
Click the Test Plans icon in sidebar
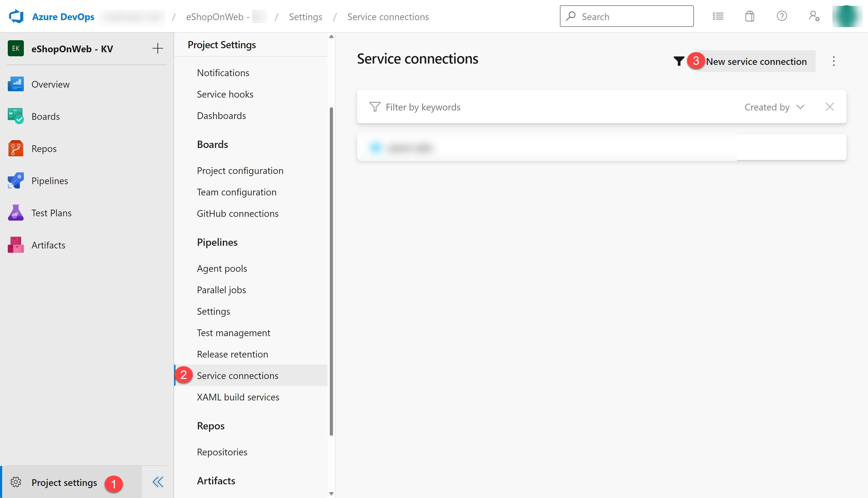[16, 212]
